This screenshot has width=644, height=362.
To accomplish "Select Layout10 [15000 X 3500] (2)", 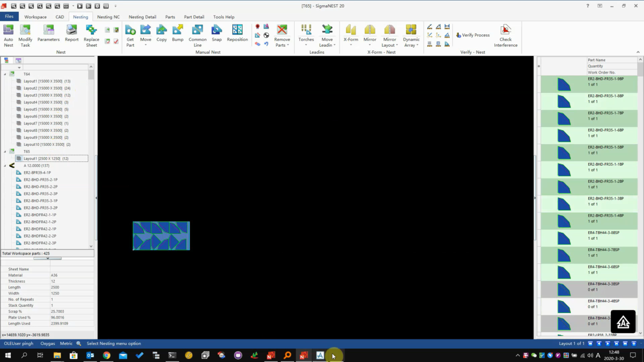I will pos(47,144).
